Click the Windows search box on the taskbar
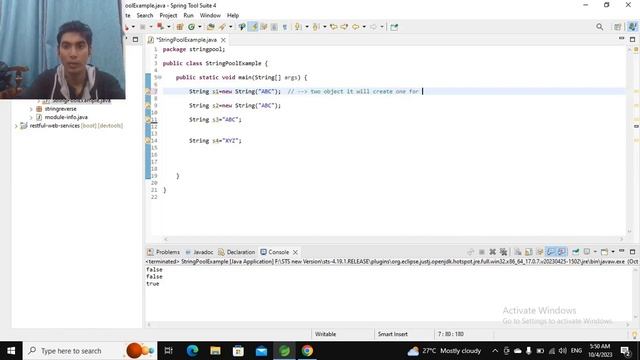Screen dimensions: 640x360 [x=90, y=351]
